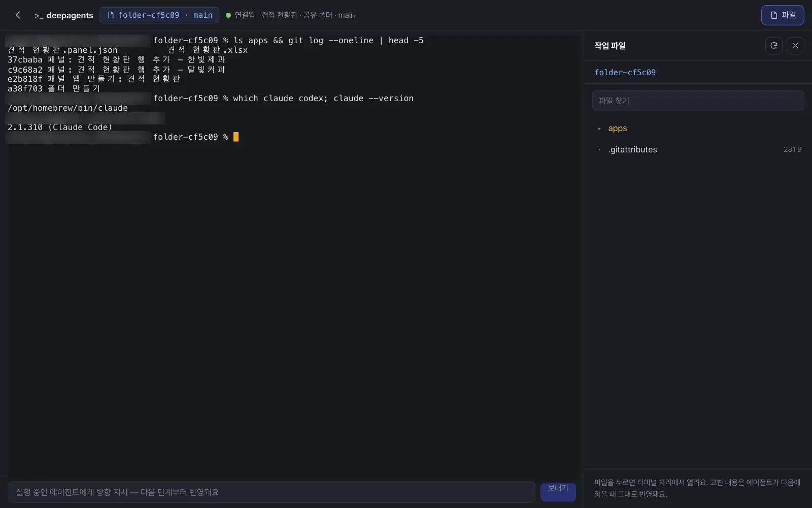Click the ls apps && git log command

pos(328,41)
